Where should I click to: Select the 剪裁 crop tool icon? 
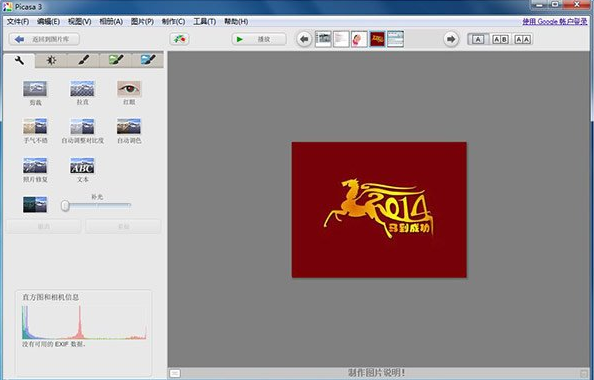click(35, 89)
